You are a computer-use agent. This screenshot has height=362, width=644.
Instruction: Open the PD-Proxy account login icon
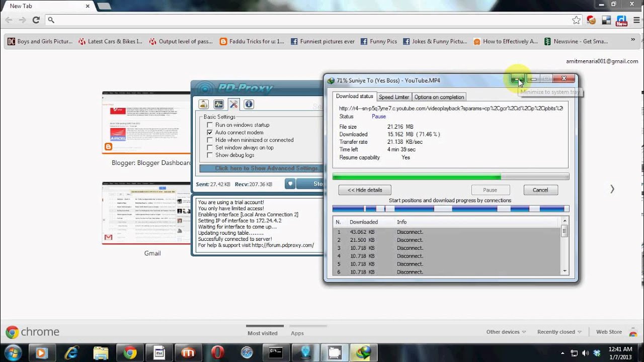(x=203, y=104)
